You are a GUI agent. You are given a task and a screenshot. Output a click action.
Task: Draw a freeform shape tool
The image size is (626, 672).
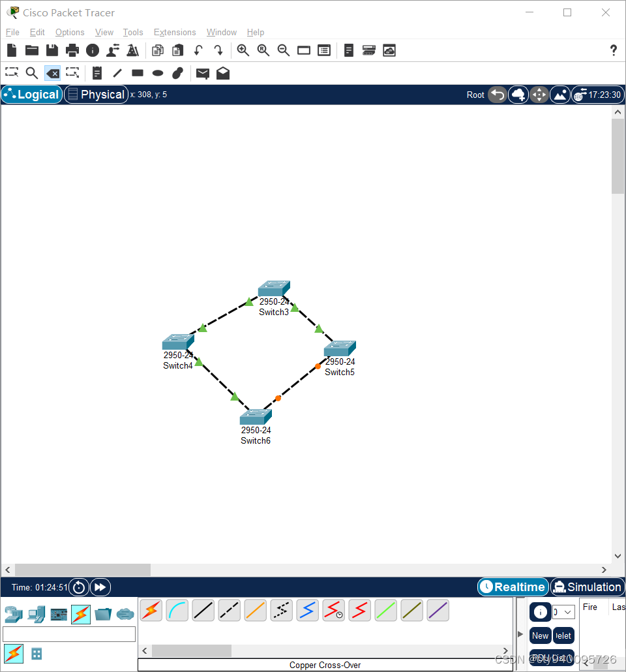pos(178,73)
